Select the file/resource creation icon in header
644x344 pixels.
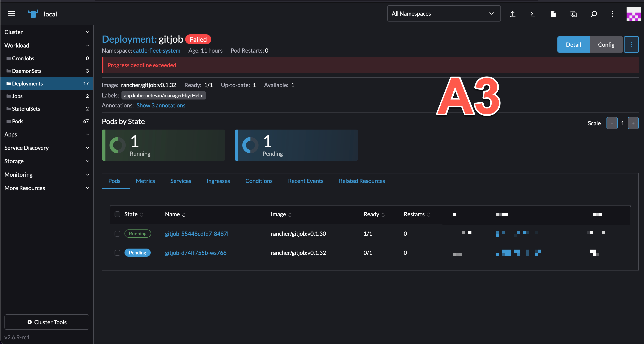553,14
